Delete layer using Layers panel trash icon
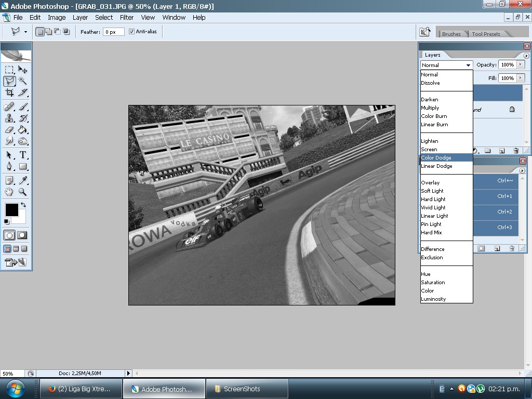 point(516,151)
